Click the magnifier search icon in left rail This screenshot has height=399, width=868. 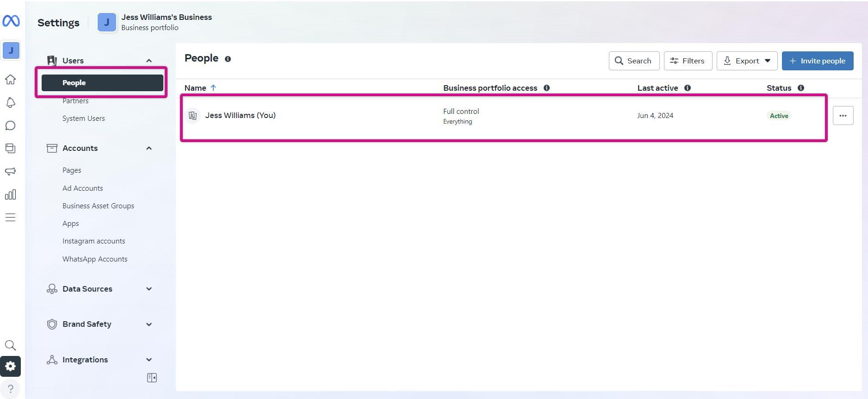(x=10, y=345)
